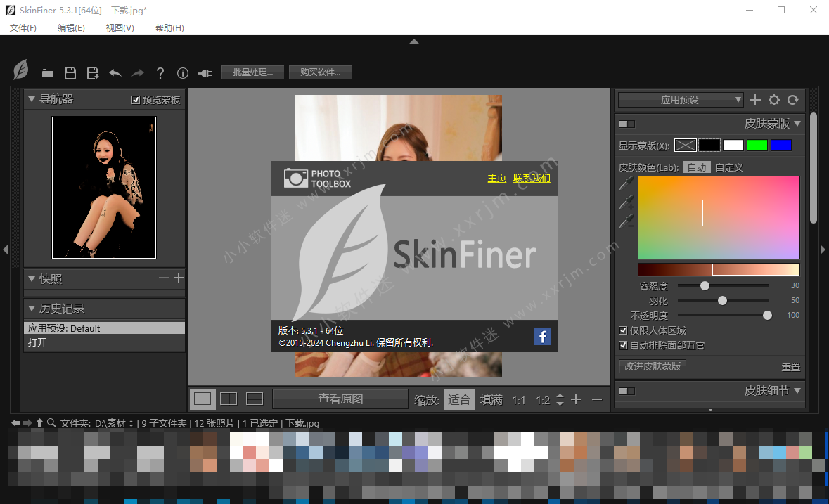Open a file with the folder icon
Image resolution: width=829 pixels, height=504 pixels.
point(48,73)
